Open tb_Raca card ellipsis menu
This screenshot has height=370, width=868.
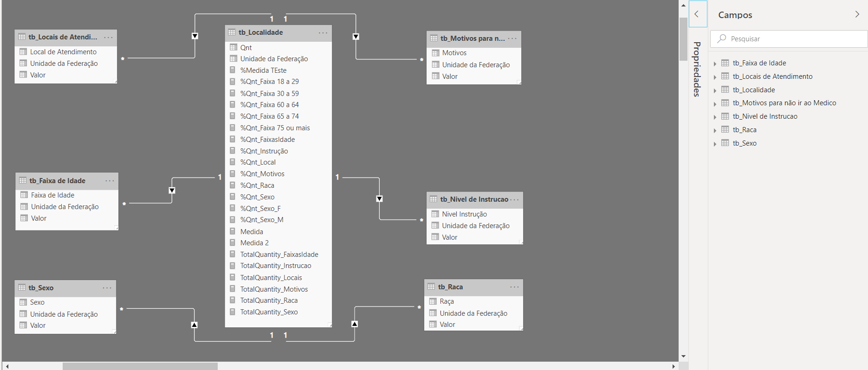pos(514,287)
